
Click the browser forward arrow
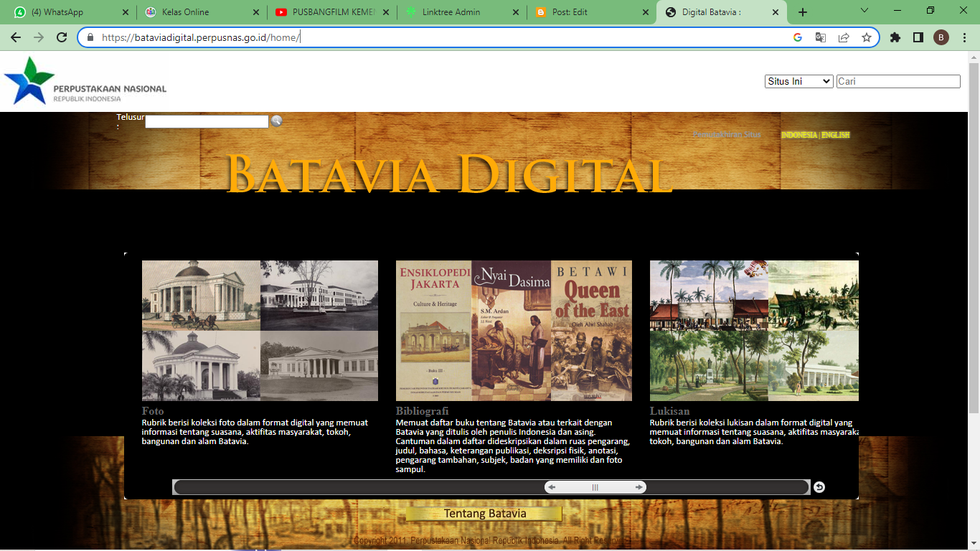tap(39, 37)
